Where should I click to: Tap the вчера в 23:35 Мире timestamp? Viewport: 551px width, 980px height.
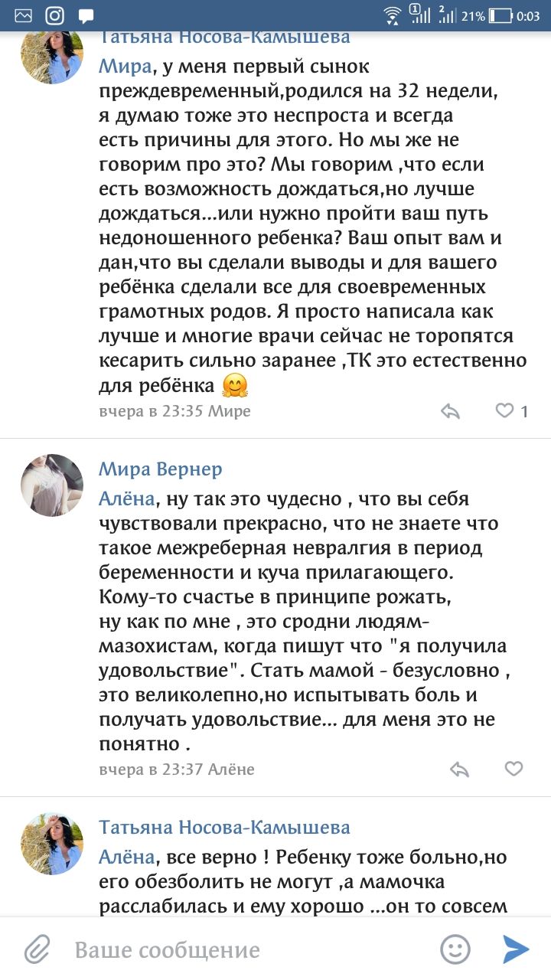[x=174, y=411]
